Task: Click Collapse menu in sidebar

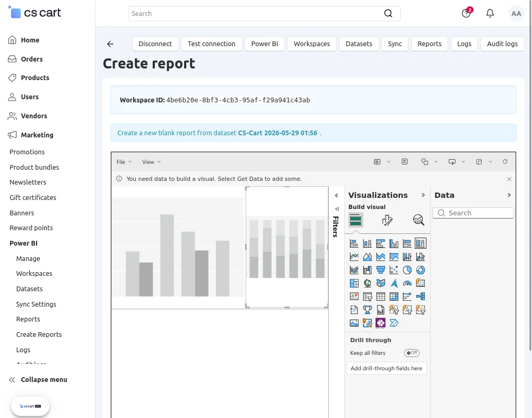Action: (x=38, y=380)
